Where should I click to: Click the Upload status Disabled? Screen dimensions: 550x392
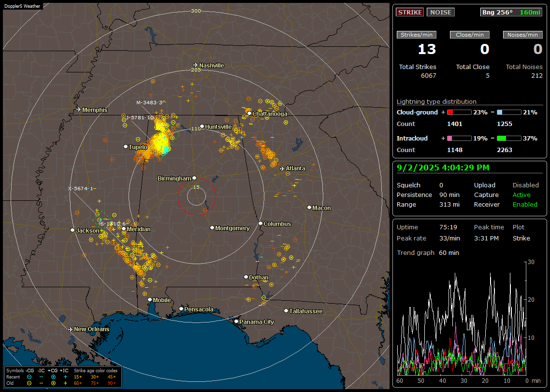pyautogui.click(x=525, y=185)
